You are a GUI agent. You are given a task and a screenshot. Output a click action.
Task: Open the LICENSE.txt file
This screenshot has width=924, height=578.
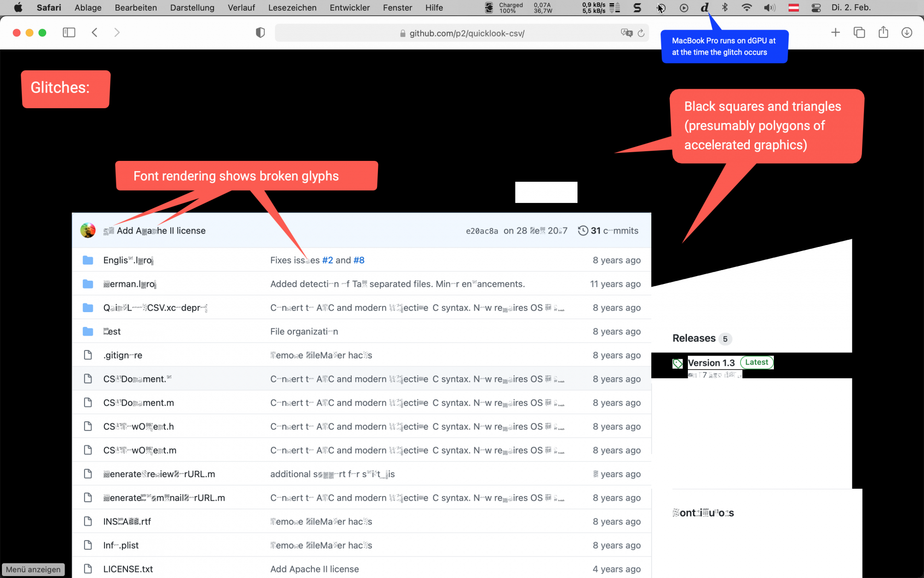128,569
